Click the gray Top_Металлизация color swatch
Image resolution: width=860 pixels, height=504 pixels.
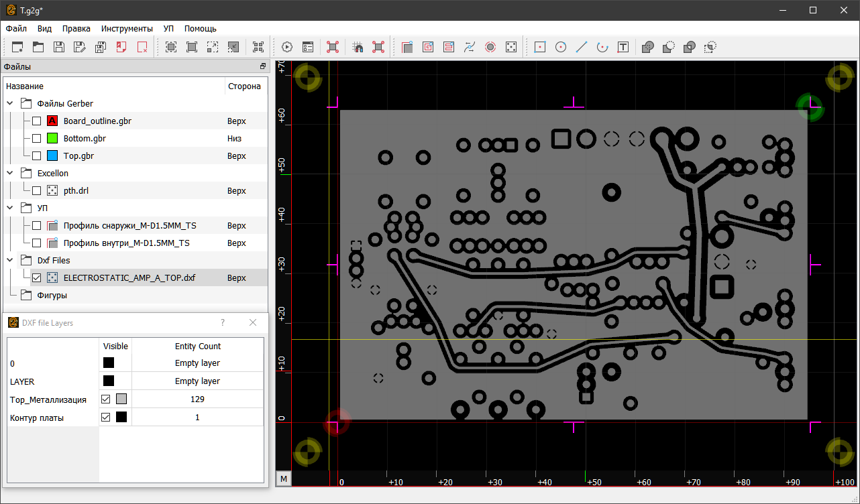(x=121, y=399)
